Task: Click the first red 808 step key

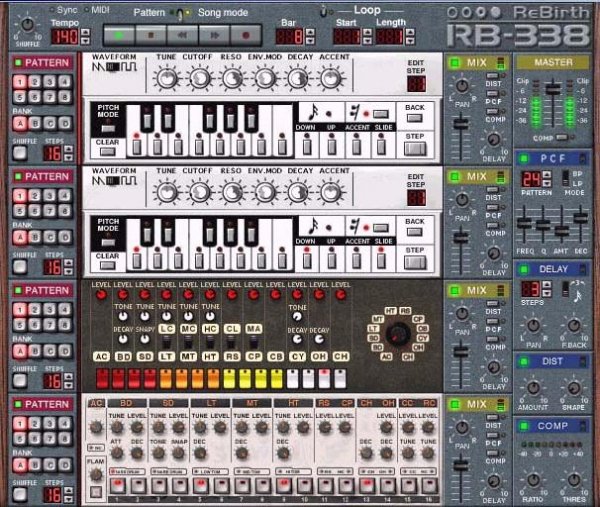Action: click(x=103, y=379)
